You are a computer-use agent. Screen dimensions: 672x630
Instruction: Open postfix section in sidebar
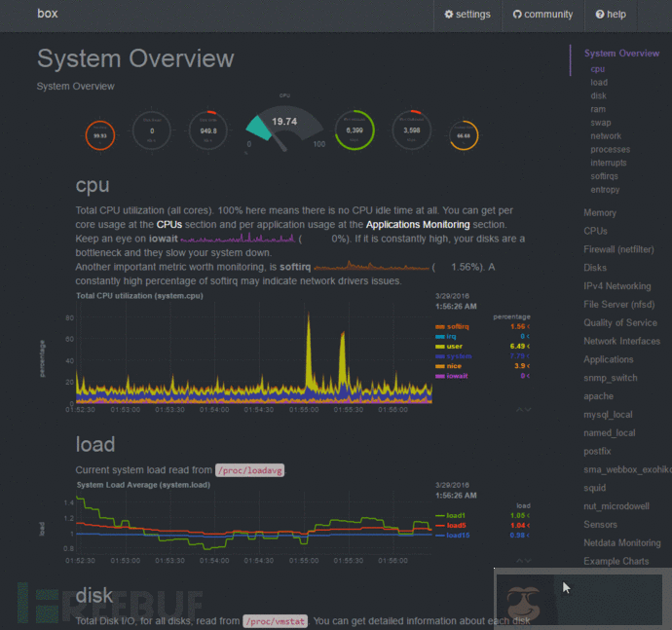click(x=597, y=451)
